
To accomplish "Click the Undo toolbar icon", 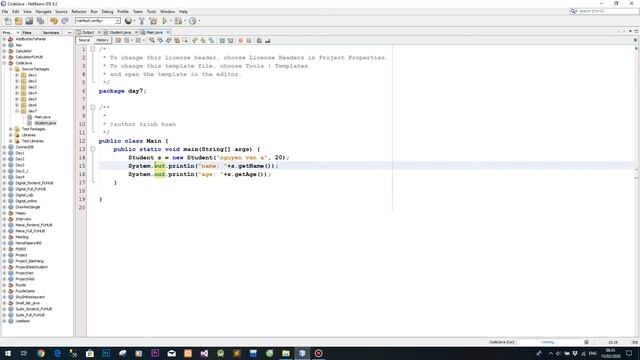I will (x=54, y=21).
